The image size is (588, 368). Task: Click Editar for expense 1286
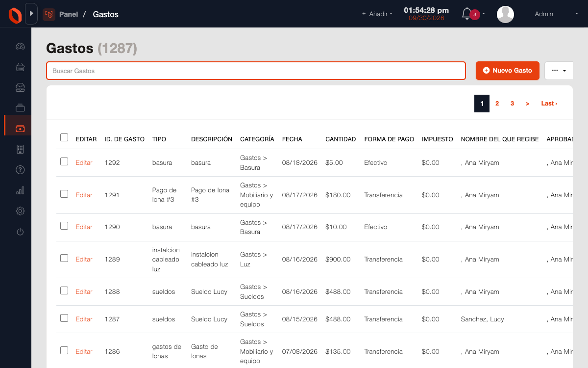tap(84, 351)
